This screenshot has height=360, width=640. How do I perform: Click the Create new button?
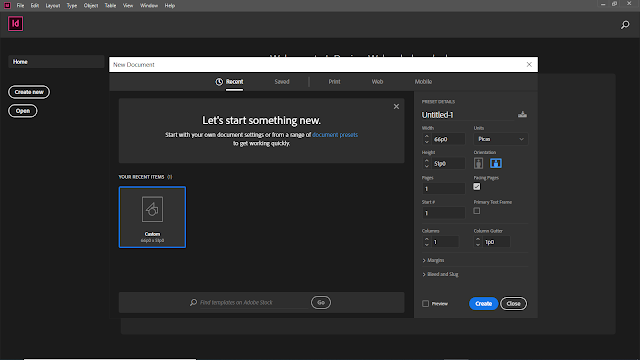pyautogui.click(x=29, y=92)
